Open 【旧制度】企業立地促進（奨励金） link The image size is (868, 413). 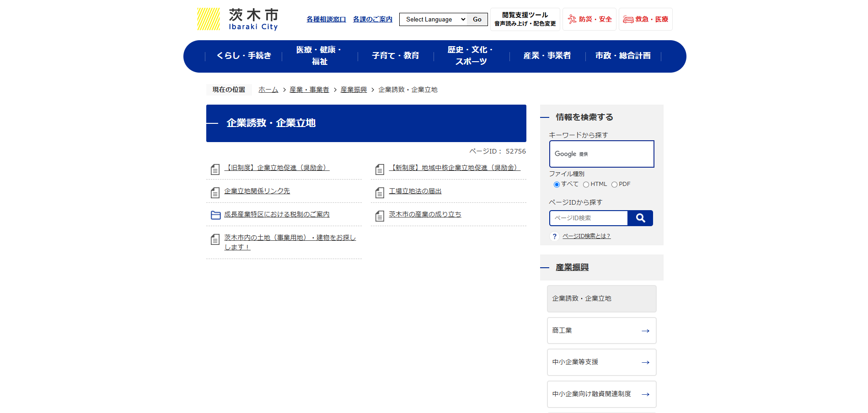click(277, 168)
